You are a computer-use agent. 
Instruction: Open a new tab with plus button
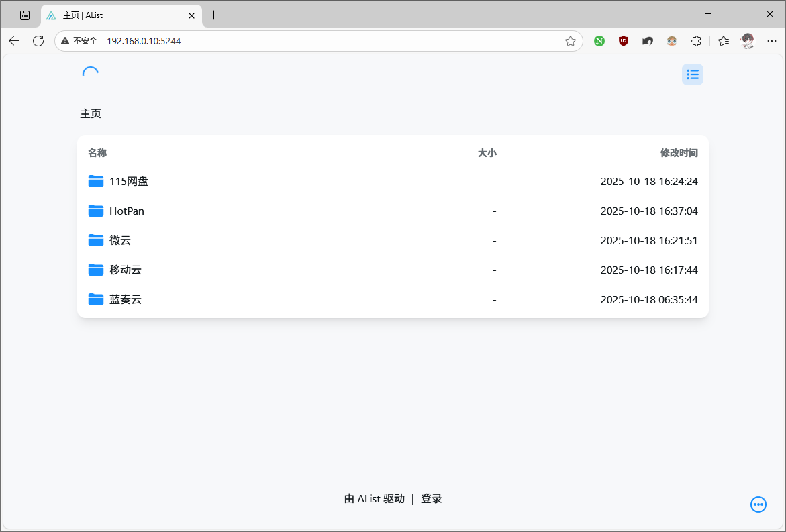(213, 15)
